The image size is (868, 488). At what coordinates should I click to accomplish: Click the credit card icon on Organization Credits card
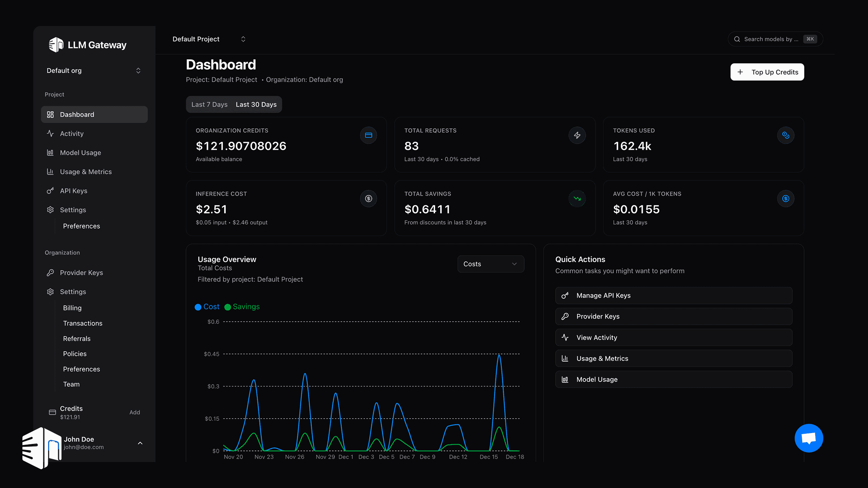pos(369,135)
